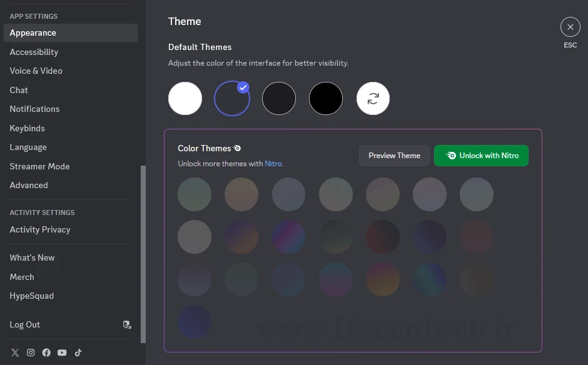Click the 'Color Themes' heading text
Screen dimensions: 588x365
(205, 148)
